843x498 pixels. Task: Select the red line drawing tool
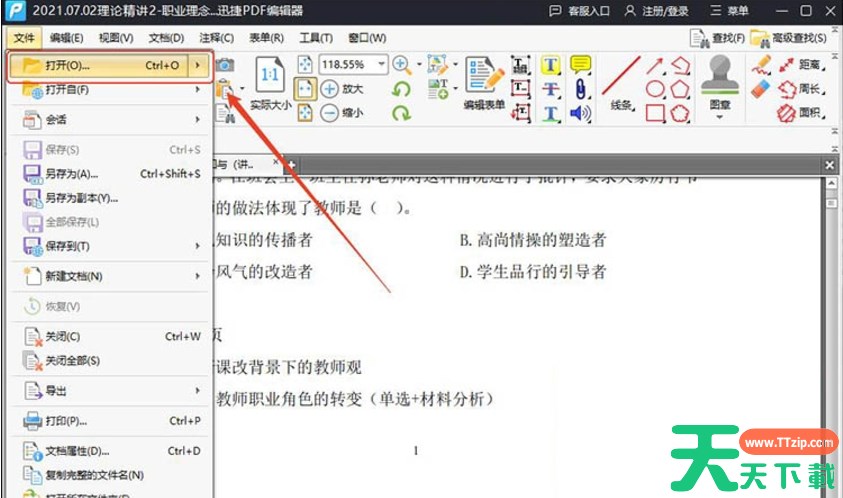point(621,75)
